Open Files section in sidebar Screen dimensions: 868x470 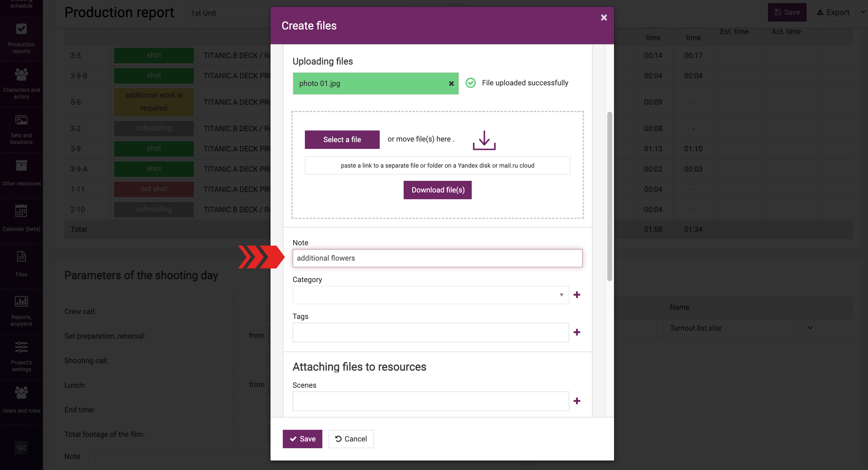(x=21, y=264)
